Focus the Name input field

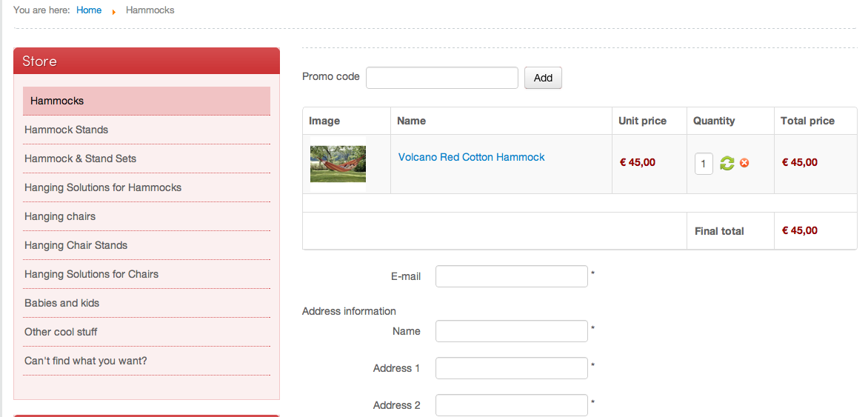tap(512, 331)
